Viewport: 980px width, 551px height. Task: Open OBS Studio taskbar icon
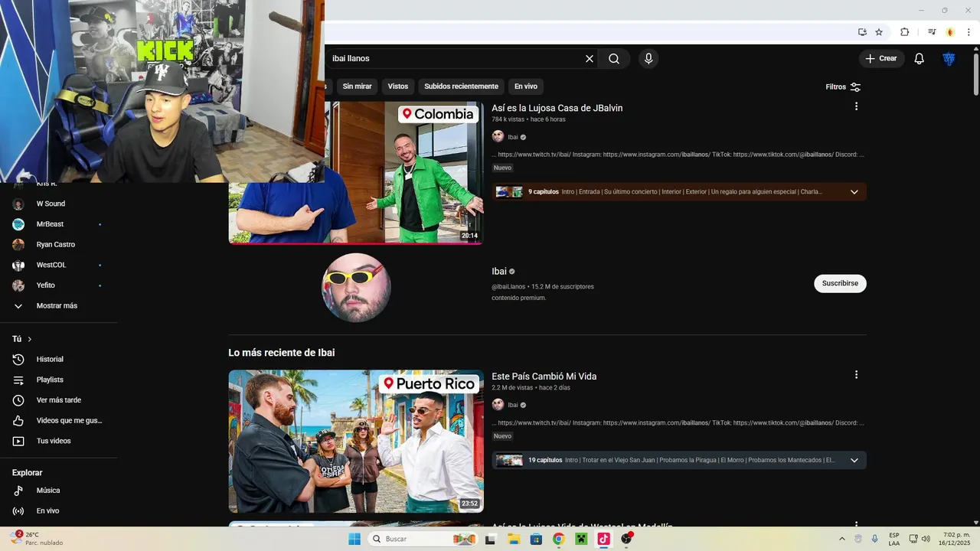coord(626,539)
